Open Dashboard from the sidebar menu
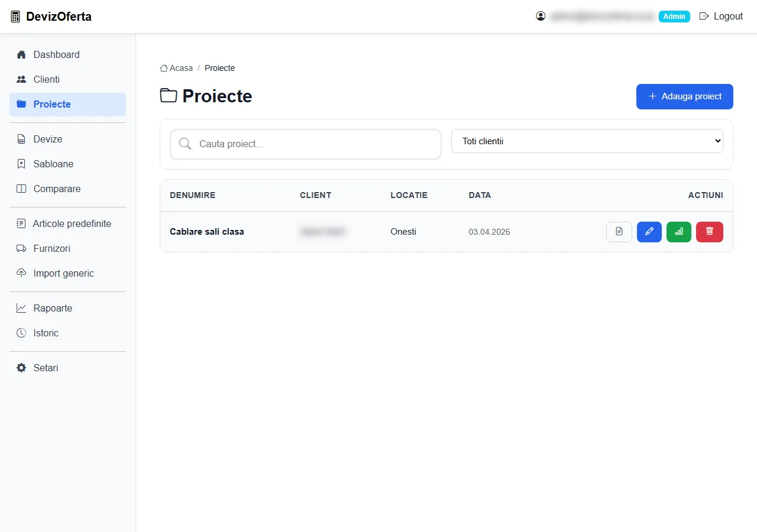 pos(67,54)
